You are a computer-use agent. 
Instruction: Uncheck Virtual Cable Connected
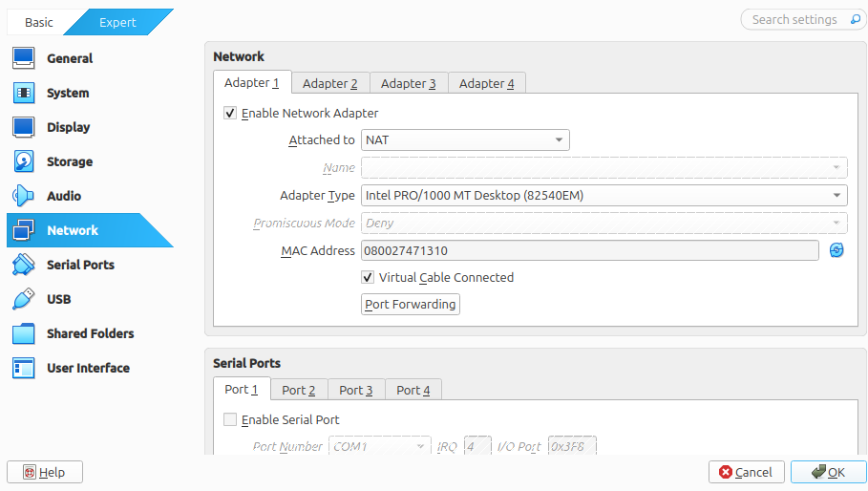click(x=368, y=277)
